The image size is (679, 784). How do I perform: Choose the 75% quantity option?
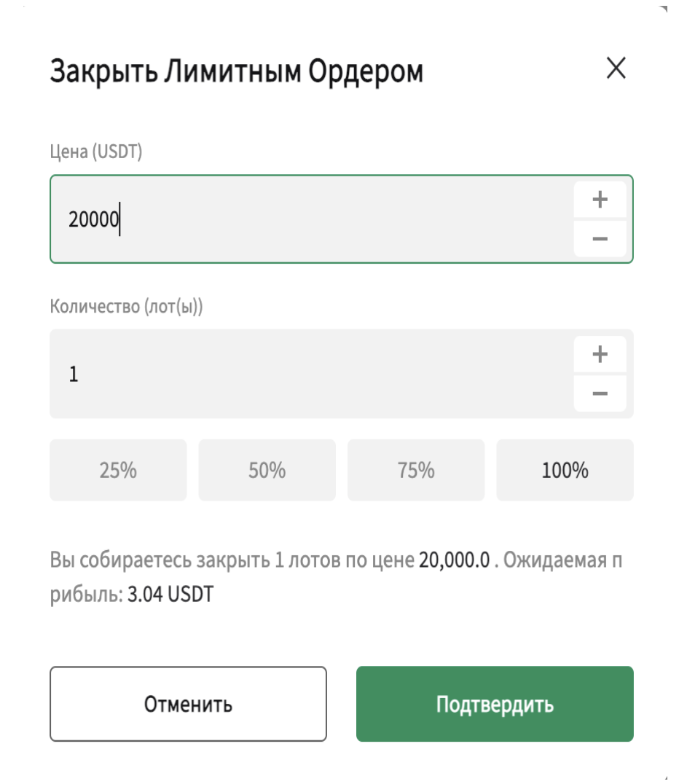pyautogui.click(x=416, y=470)
